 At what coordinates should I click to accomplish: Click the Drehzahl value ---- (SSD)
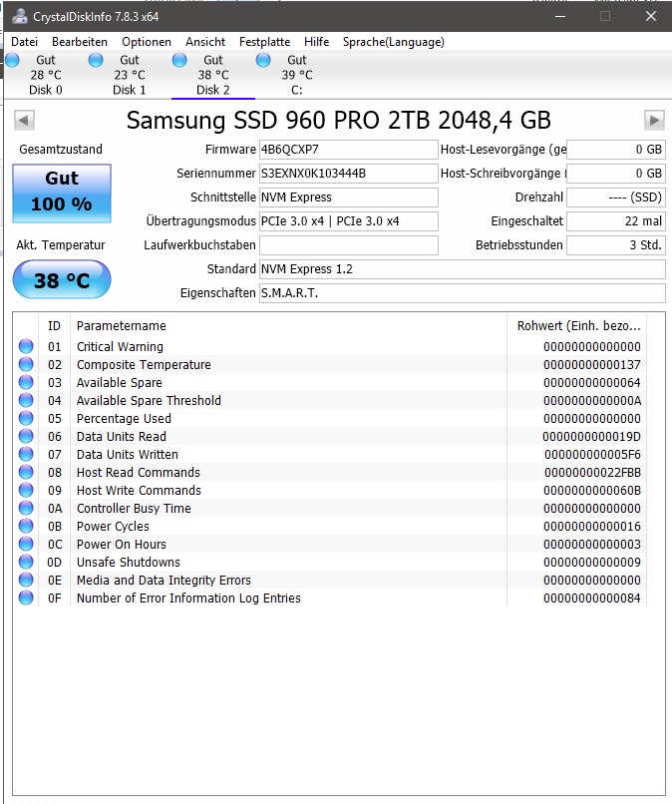[x=615, y=198]
